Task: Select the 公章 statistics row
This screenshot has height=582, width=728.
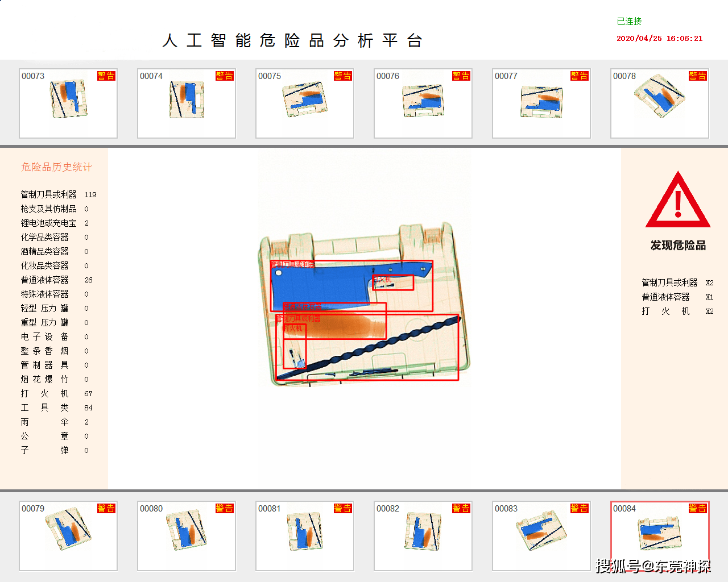Action: 55,436
